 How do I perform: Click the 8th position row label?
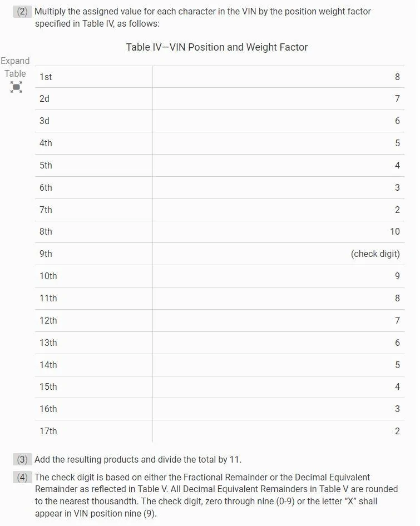pos(46,231)
